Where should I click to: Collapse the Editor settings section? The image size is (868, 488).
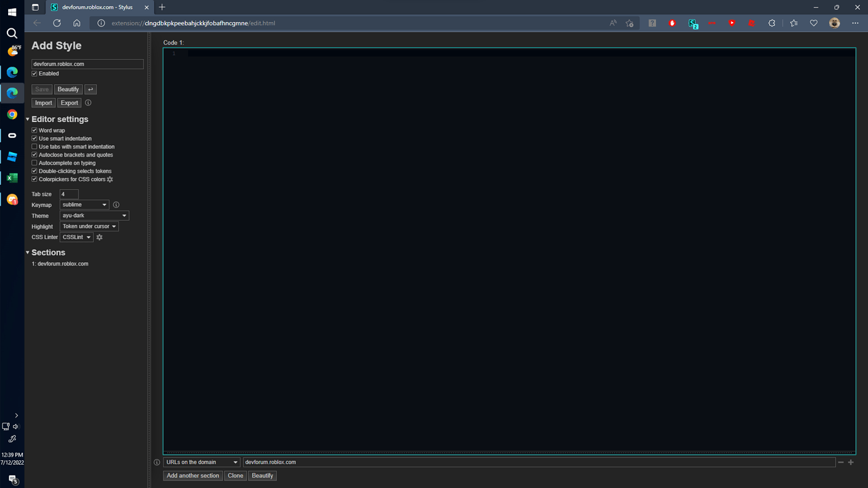[27, 119]
